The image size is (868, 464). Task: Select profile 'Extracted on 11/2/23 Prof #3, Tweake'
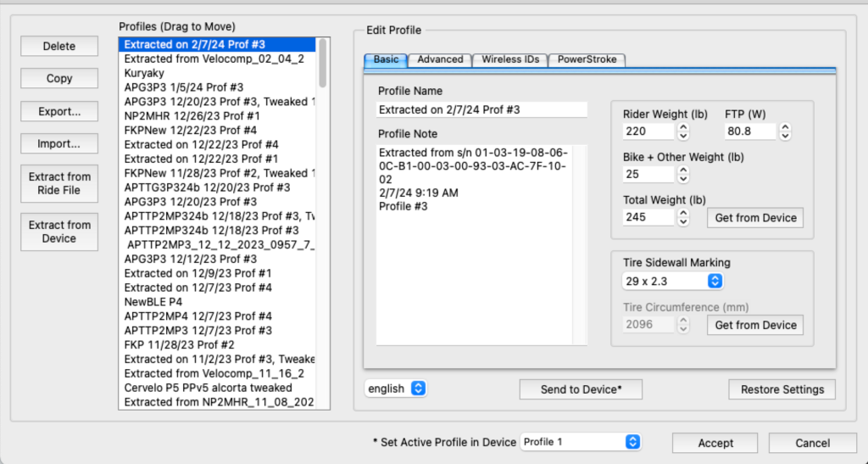tap(217, 360)
